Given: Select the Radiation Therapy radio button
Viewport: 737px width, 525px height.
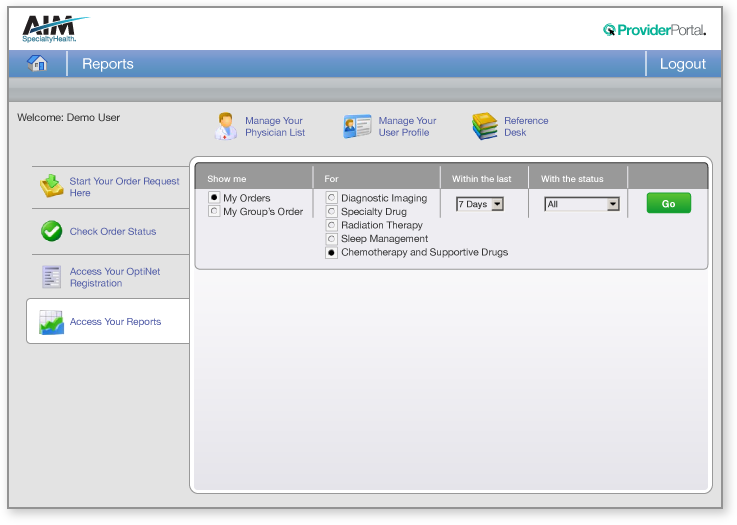Looking at the screenshot, I should (x=332, y=226).
